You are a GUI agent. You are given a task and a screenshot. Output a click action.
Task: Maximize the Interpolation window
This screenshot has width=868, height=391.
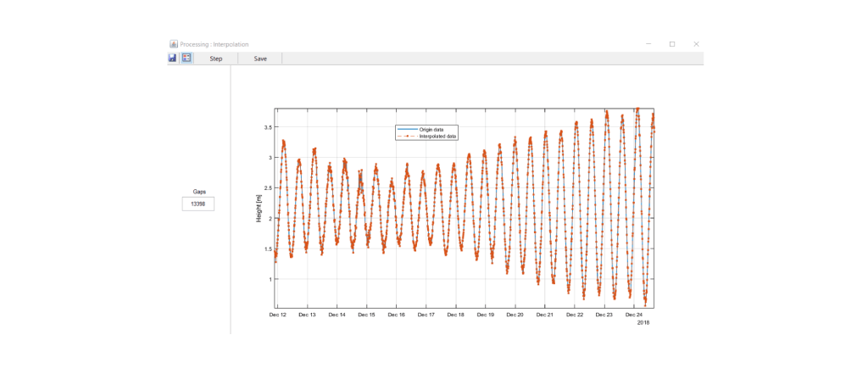tap(672, 44)
